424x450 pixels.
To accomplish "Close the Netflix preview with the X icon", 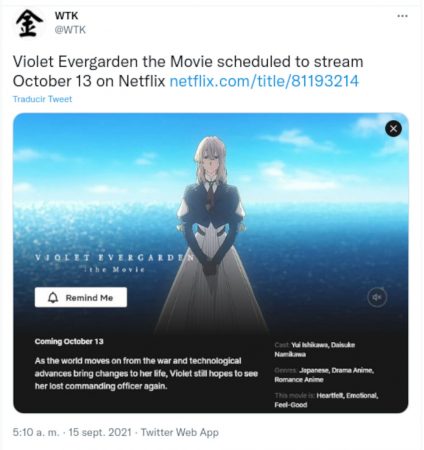I will pos(393,128).
